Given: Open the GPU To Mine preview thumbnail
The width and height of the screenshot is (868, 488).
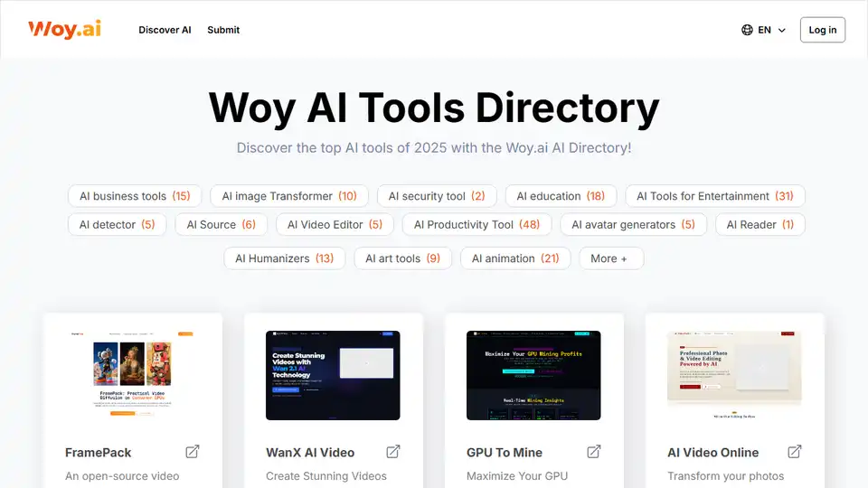Looking at the screenshot, I should [x=533, y=375].
